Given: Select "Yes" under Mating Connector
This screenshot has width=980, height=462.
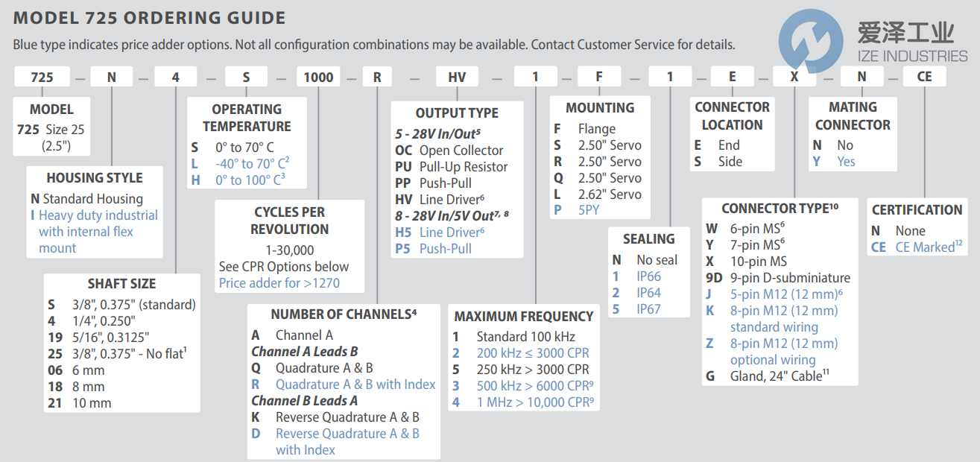Looking at the screenshot, I should [846, 162].
